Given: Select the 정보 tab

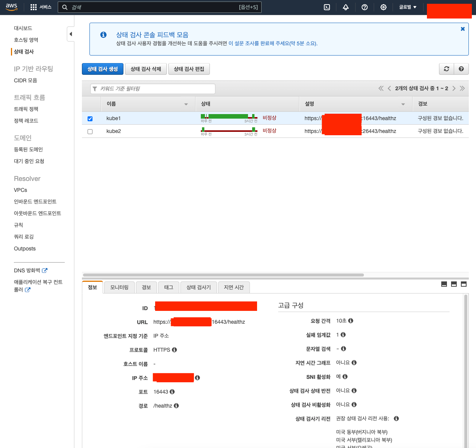Looking at the screenshot, I should (x=92, y=287).
